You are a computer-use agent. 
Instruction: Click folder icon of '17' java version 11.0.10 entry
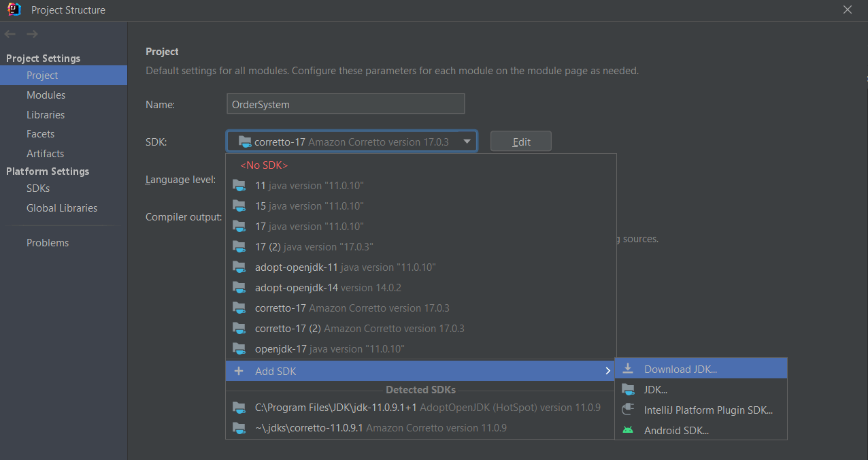[x=239, y=226]
